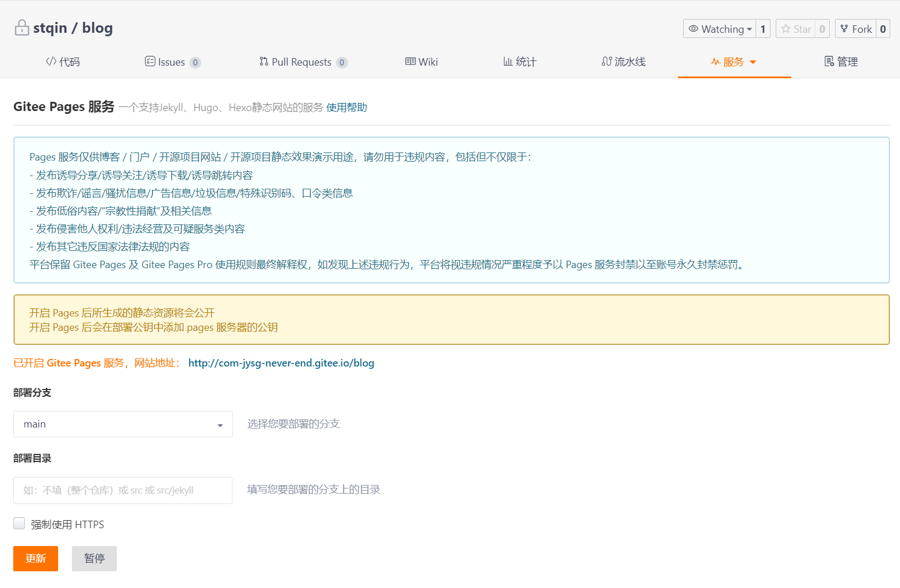Click the line "发布其它违反国家法律法规的内容"

coord(109,247)
